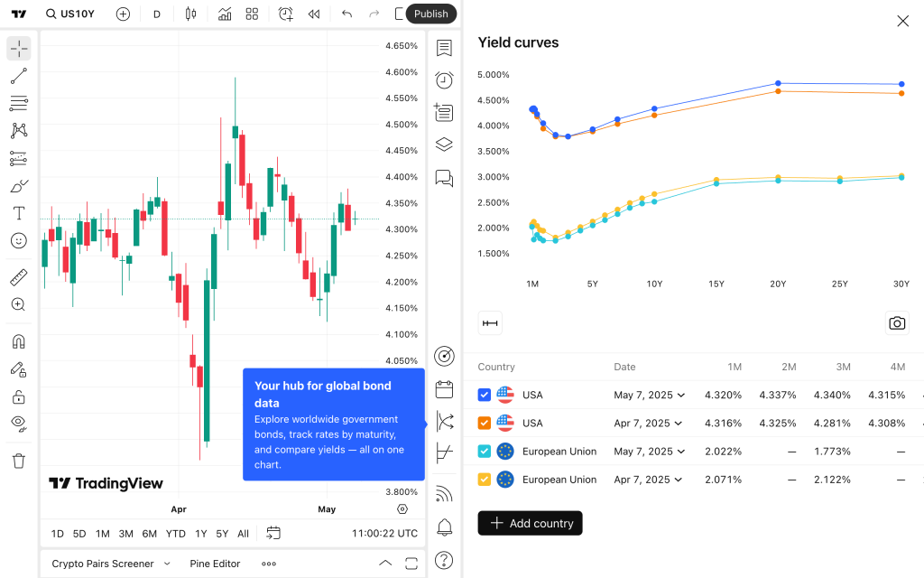Change date for European Union Apr 7
The height and width of the screenshot is (578, 924).
pos(648,480)
